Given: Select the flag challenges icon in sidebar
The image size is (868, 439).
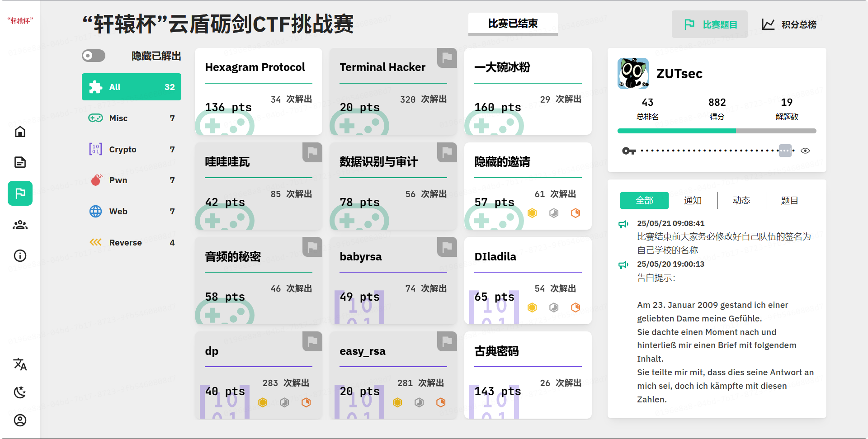Looking at the screenshot, I should pyautogui.click(x=20, y=194).
